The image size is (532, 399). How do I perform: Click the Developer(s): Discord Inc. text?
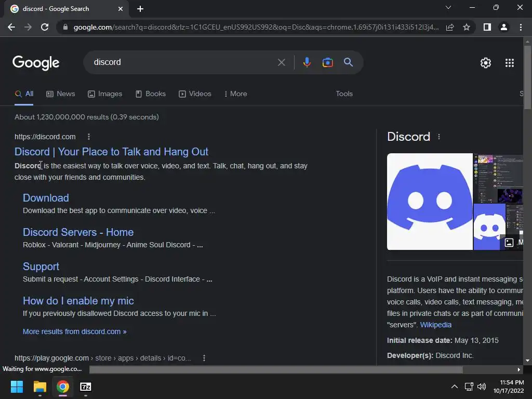pos(430,355)
